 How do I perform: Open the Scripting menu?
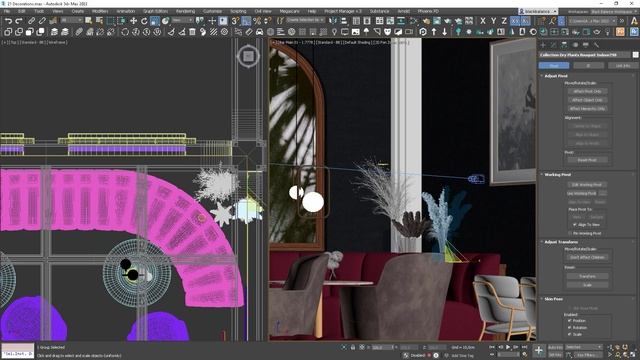tap(238, 11)
